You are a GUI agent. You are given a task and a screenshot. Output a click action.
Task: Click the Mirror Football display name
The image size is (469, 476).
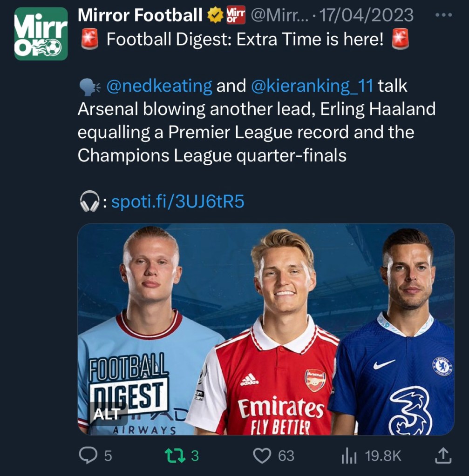tap(140, 16)
